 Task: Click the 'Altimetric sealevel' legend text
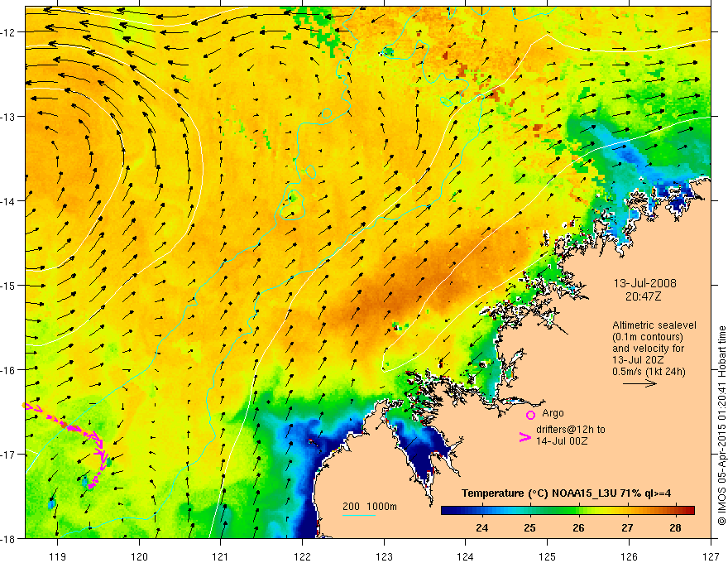point(654,325)
